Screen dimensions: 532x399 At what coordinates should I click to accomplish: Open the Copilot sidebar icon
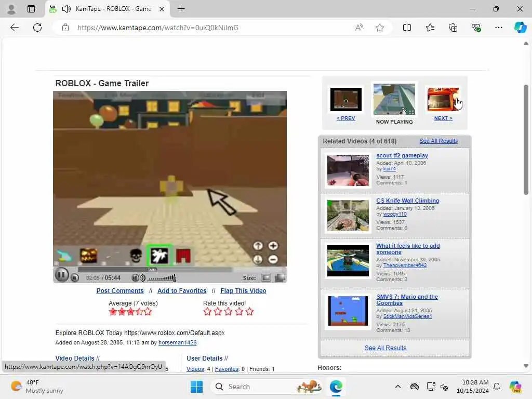520,28
